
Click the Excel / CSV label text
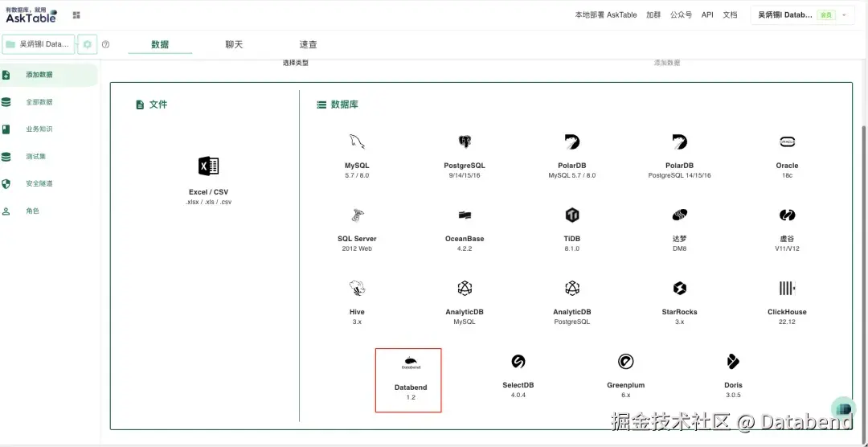coord(209,192)
